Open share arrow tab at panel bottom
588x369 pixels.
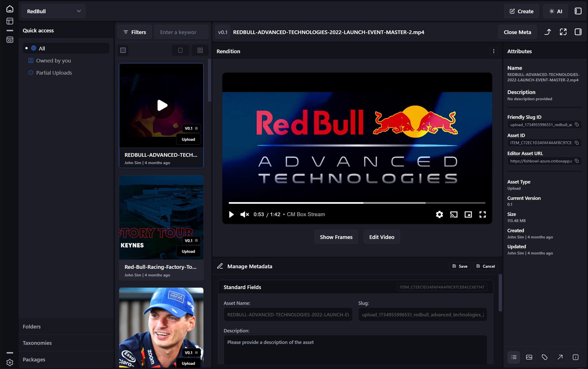click(x=560, y=357)
